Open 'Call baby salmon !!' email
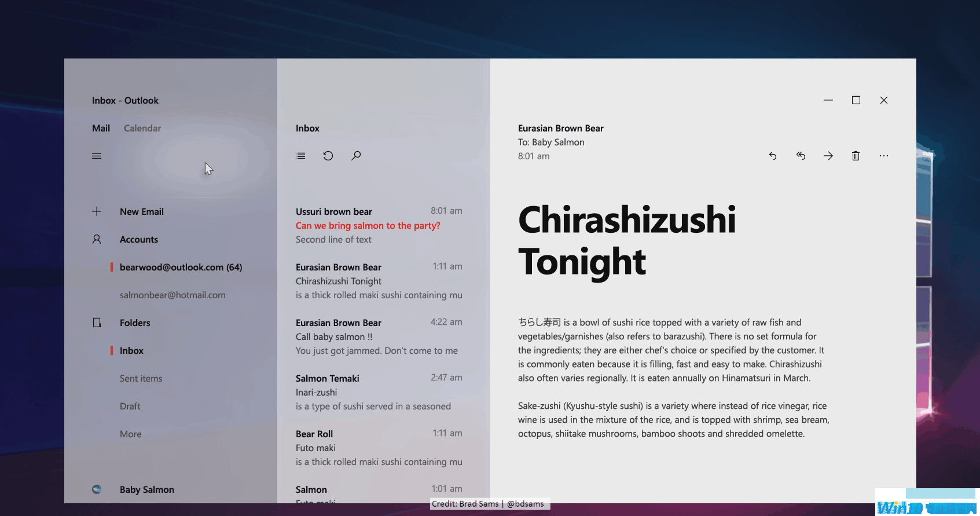Screen dimensions: 980x516 [x=379, y=336]
